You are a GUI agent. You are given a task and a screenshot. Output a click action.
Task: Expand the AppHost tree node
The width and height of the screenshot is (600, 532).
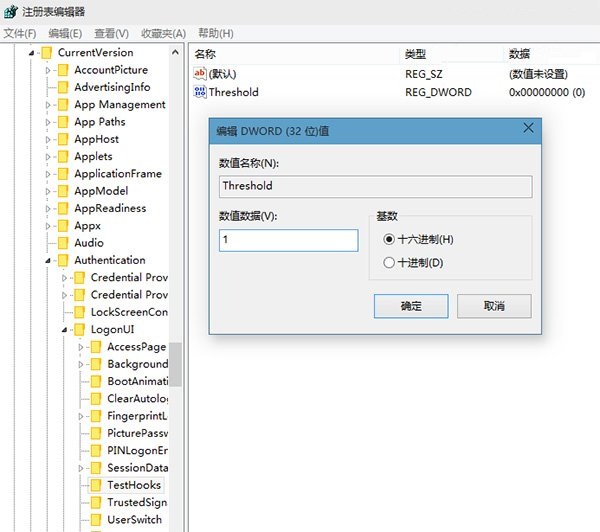pos(48,140)
